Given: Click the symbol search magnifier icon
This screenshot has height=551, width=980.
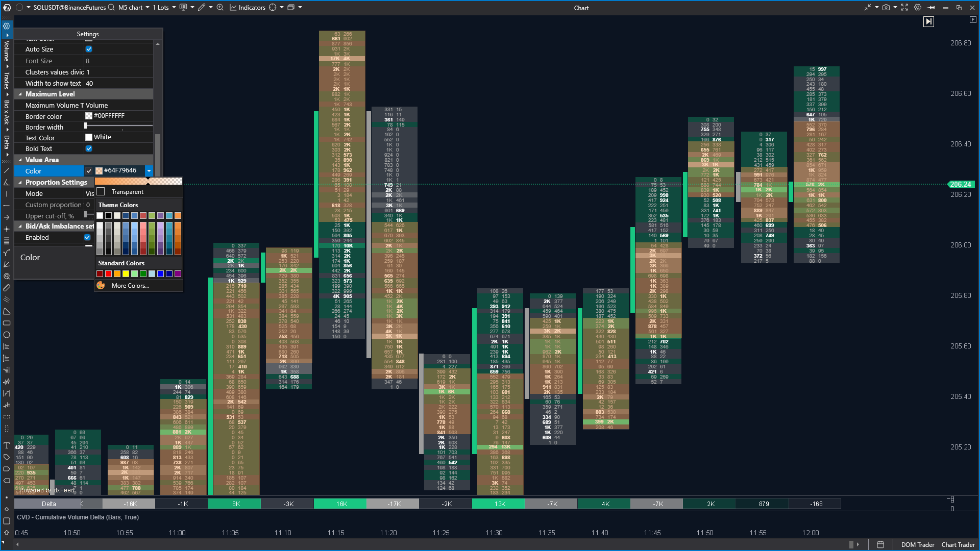Looking at the screenshot, I should pos(111,8).
